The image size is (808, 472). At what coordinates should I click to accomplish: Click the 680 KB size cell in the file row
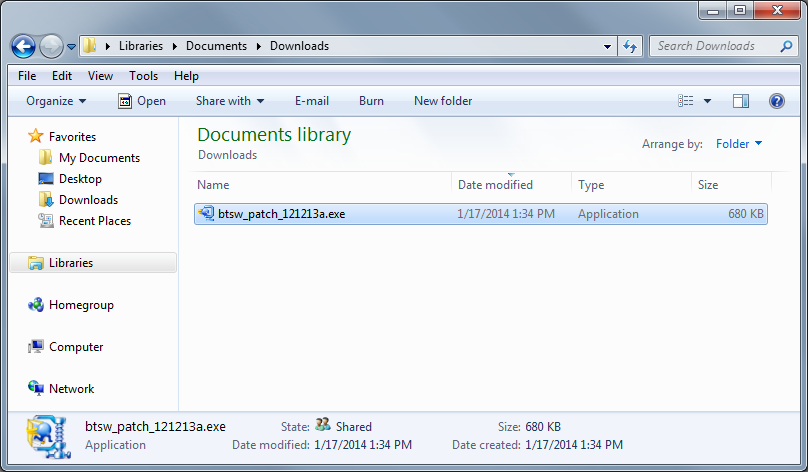pyautogui.click(x=746, y=214)
